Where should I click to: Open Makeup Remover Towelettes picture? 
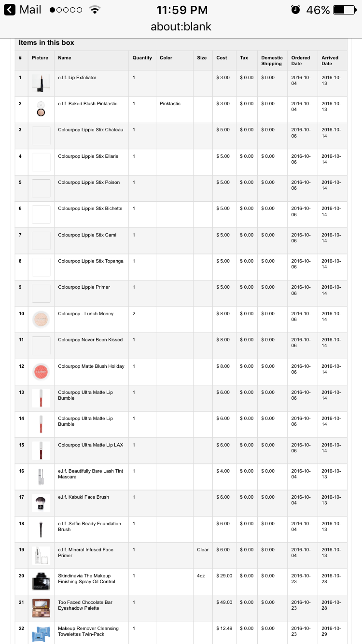pyautogui.click(x=41, y=634)
